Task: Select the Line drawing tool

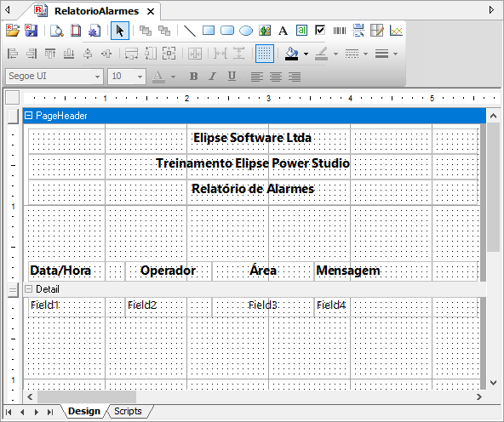Action: (190, 31)
